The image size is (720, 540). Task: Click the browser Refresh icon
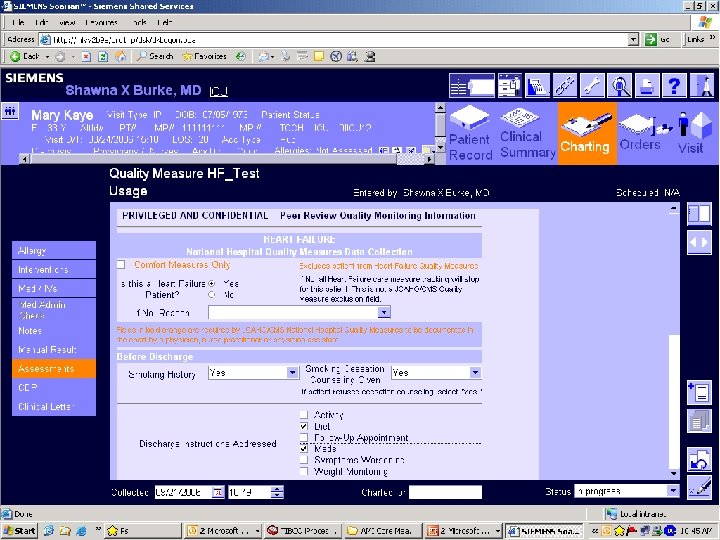point(103,56)
